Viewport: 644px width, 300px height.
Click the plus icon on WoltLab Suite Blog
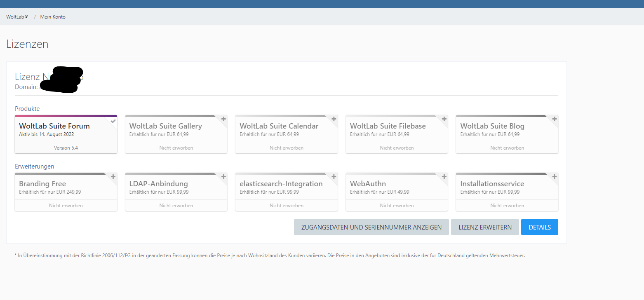tap(554, 119)
